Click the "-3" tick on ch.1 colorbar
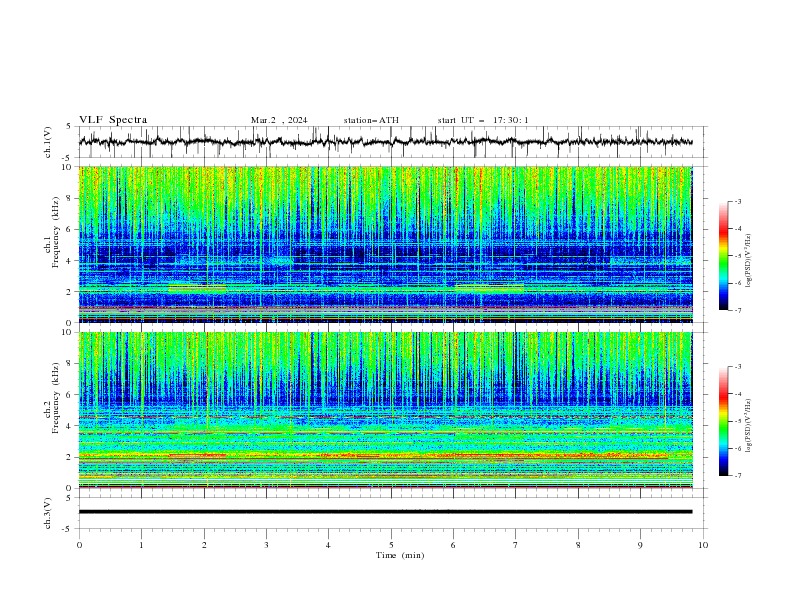 [x=737, y=201]
